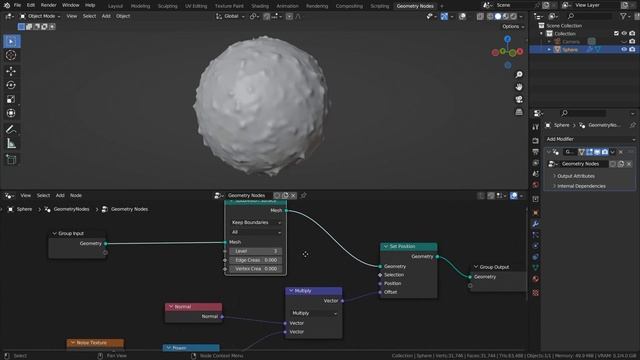
Task: Switch to material preview shading
Action: point(506,16)
